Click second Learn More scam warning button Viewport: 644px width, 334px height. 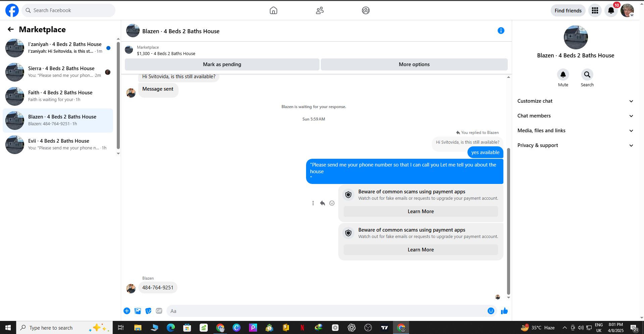[420, 250]
